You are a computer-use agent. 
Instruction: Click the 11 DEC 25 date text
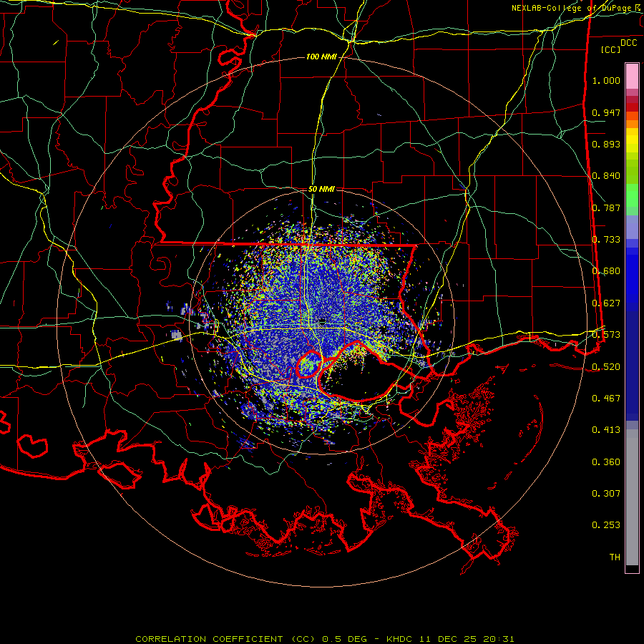pyautogui.click(x=448, y=639)
